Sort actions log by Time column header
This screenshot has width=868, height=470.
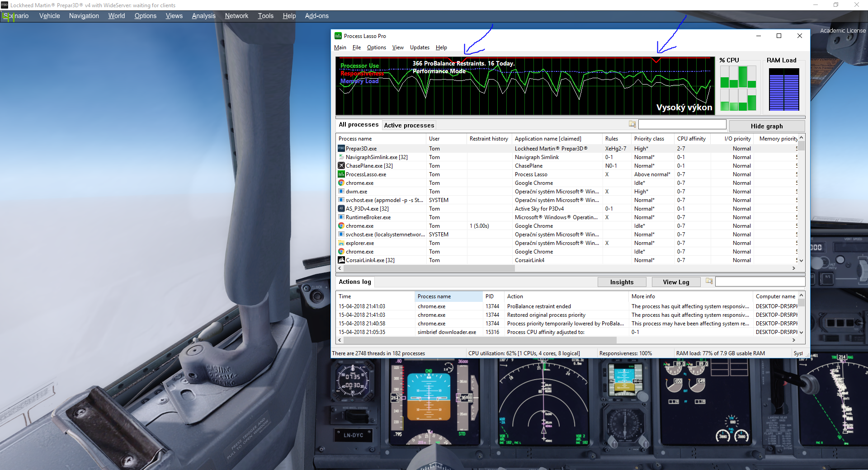coord(375,296)
